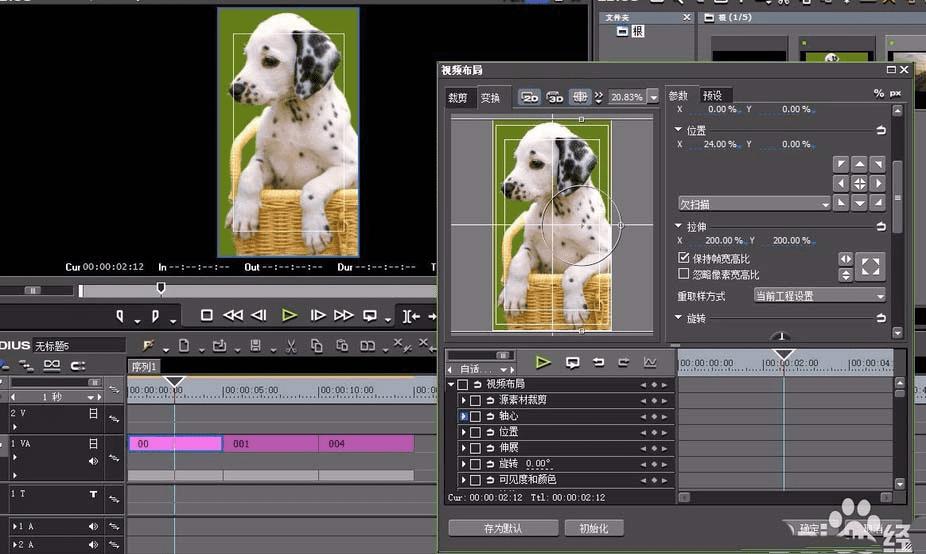
Task: Redo in the keyframe toolbar
Action: [624, 362]
